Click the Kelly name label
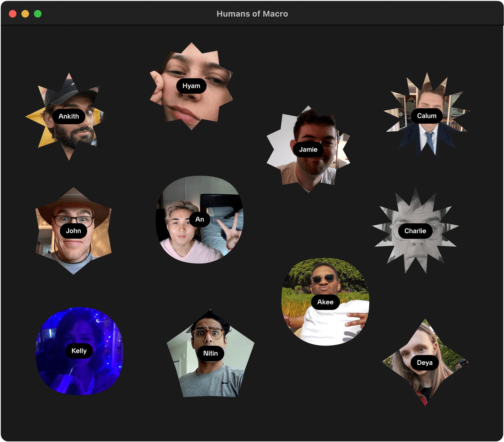Screen dimensions: 504x442 tap(79, 351)
